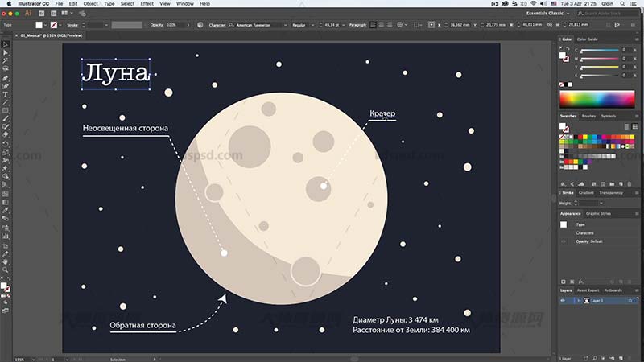
Task: Align text left in Paragraph options
Action: [x=373, y=25]
